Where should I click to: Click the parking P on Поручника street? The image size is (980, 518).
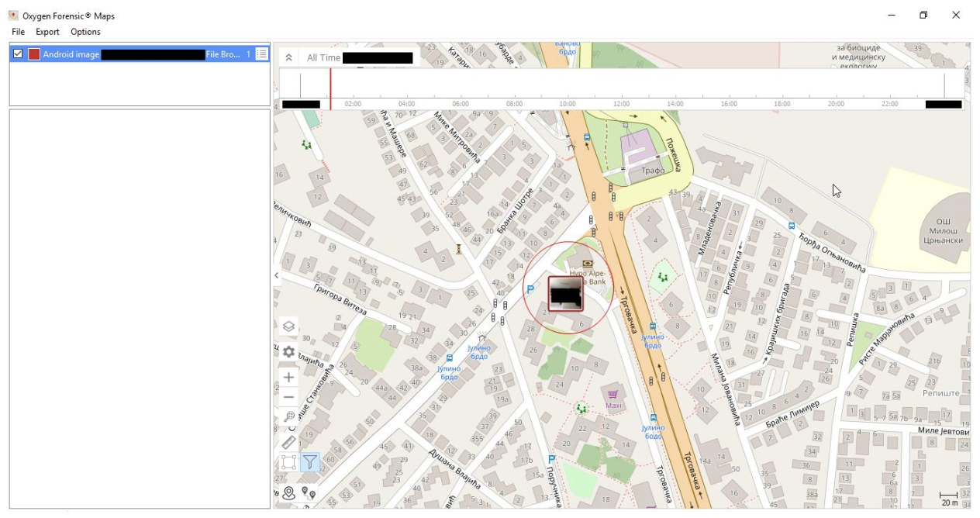coord(551,459)
